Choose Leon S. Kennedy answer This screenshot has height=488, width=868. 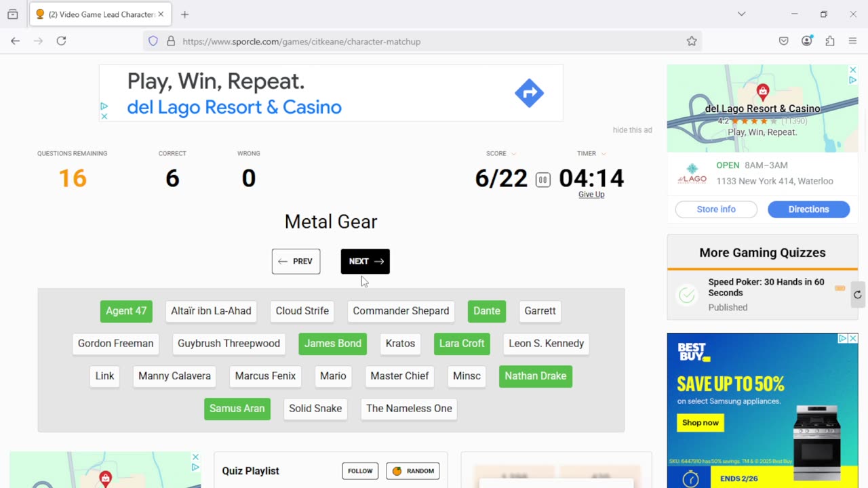[x=546, y=344]
